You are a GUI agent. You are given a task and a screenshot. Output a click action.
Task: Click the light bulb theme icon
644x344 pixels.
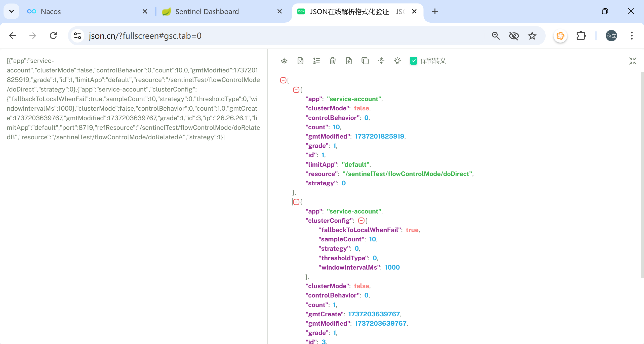point(397,61)
